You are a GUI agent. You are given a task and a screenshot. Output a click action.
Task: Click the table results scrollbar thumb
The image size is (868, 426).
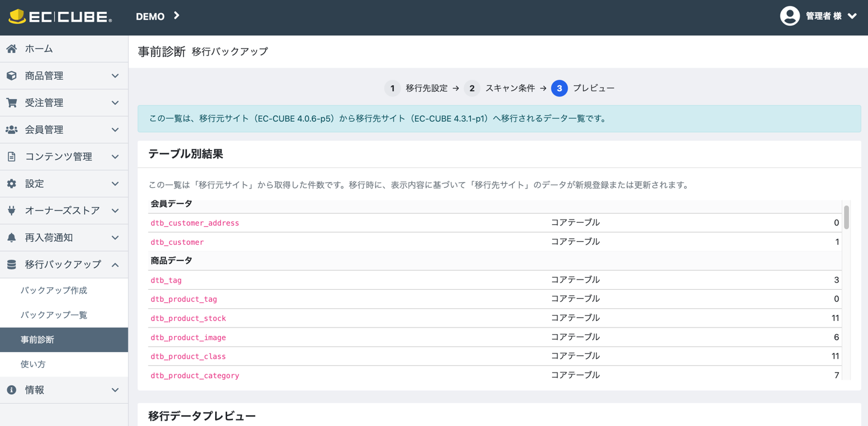pyautogui.click(x=846, y=217)
